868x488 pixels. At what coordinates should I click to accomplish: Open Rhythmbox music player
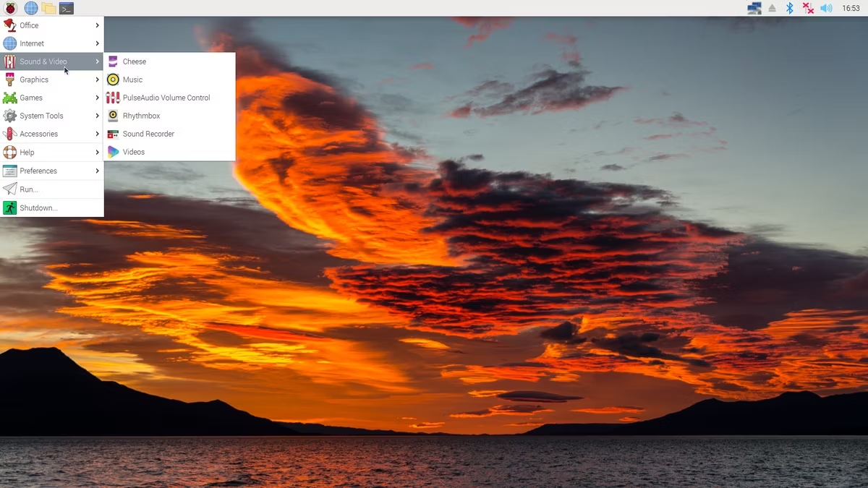point(140,116)
